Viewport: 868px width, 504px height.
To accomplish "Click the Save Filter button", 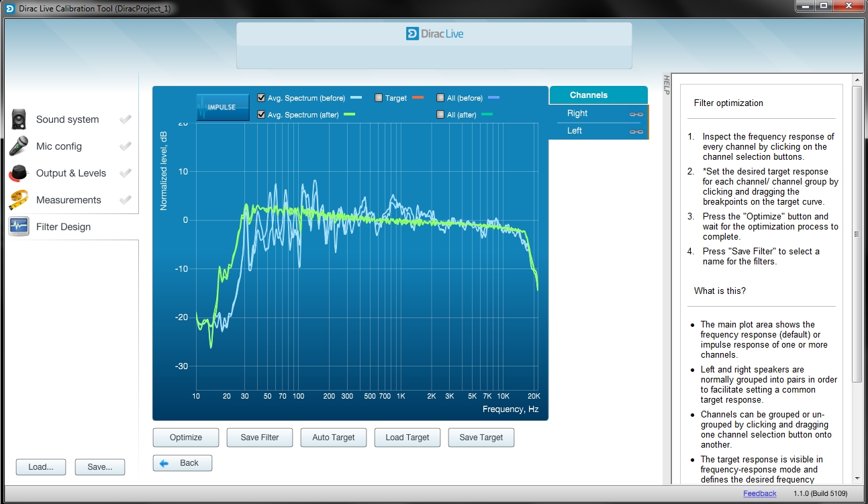I will coord(260,438).
